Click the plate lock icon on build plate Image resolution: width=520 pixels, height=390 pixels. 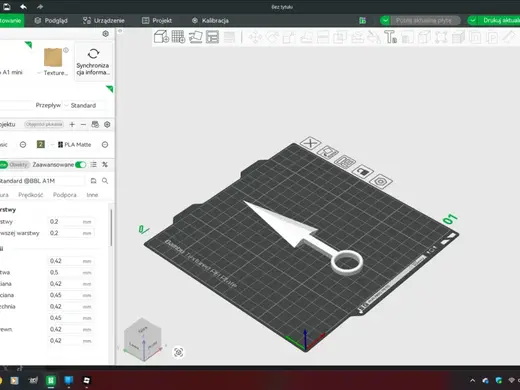pos(363,172)
